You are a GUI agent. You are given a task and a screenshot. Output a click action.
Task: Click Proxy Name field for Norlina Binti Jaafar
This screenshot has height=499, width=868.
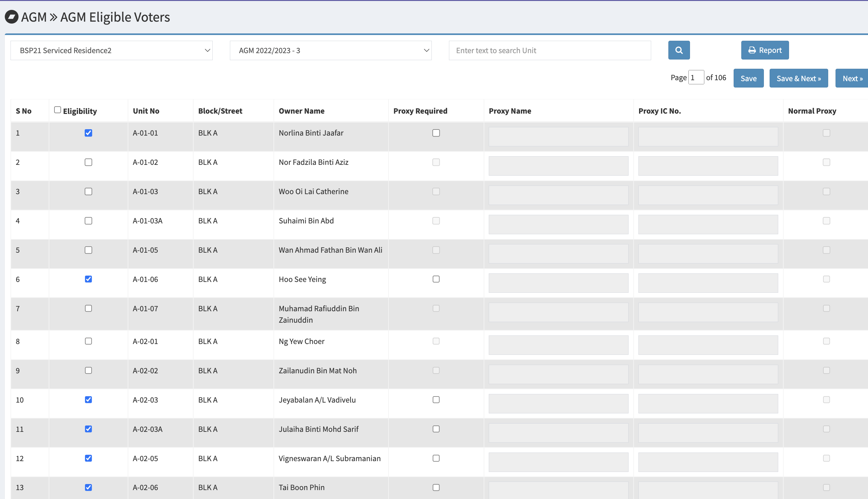click(x=558, y=137)
